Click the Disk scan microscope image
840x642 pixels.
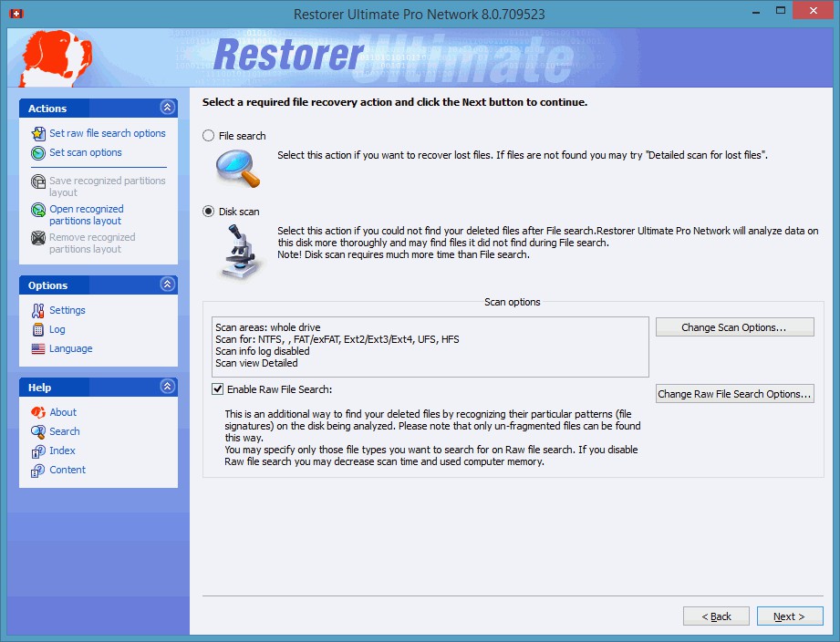click(x=240, y=252)
